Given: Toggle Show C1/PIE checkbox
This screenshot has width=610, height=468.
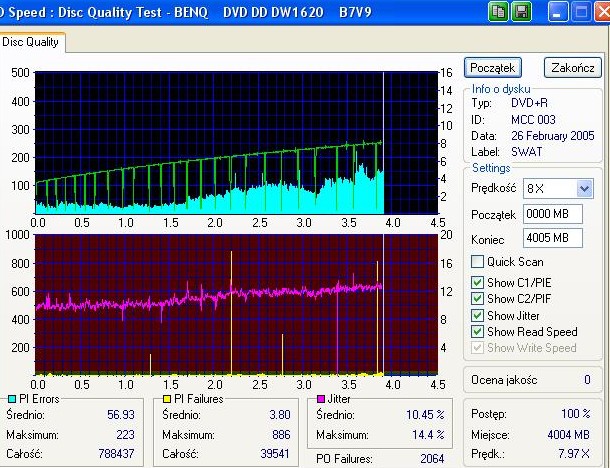Looking at the screenshot, I should click(477, 282).
